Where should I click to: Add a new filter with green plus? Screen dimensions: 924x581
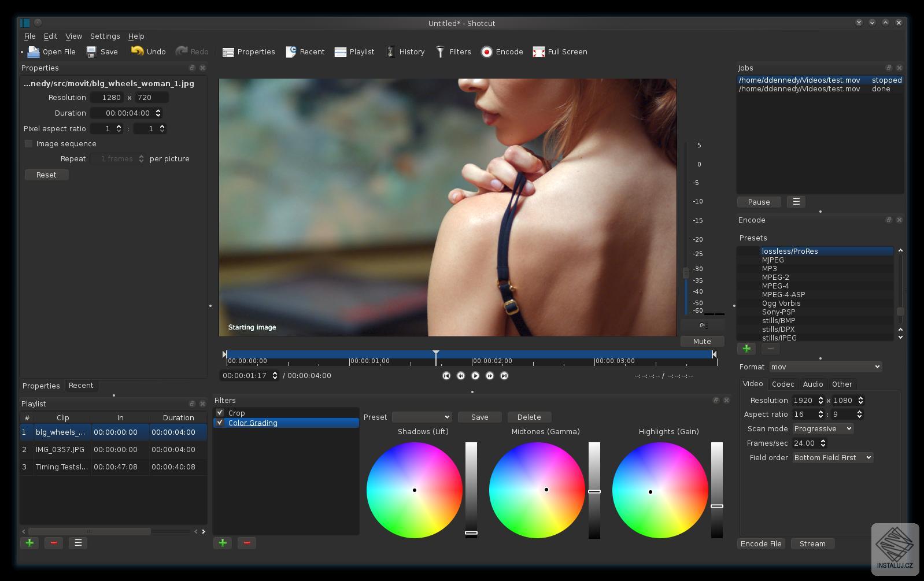click(223, 543)
